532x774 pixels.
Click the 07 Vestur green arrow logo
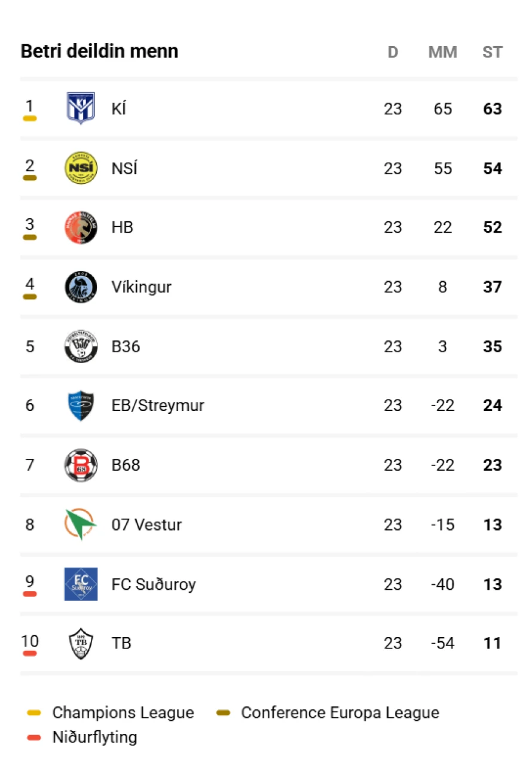tap(81, 524)
